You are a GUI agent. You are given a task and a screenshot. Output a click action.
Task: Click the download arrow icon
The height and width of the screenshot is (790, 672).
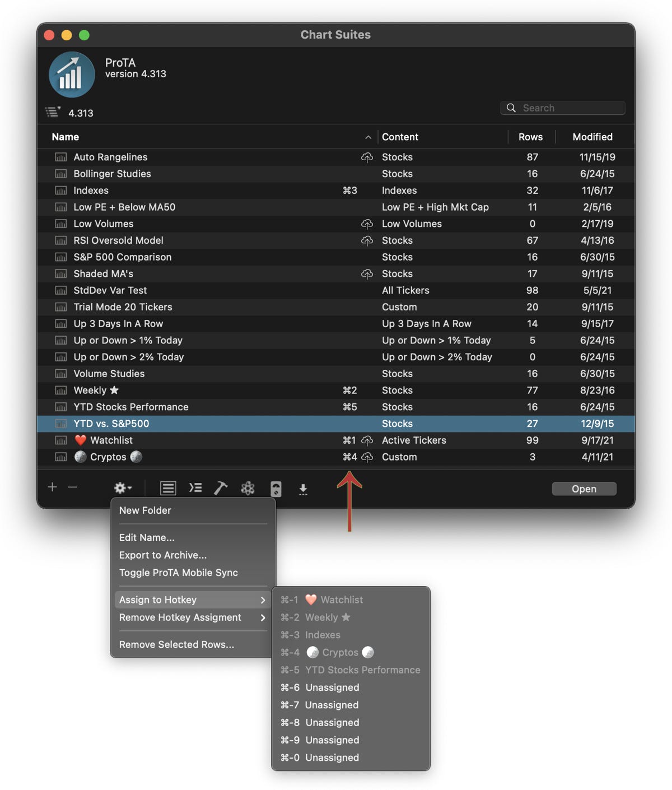[303, 489]
